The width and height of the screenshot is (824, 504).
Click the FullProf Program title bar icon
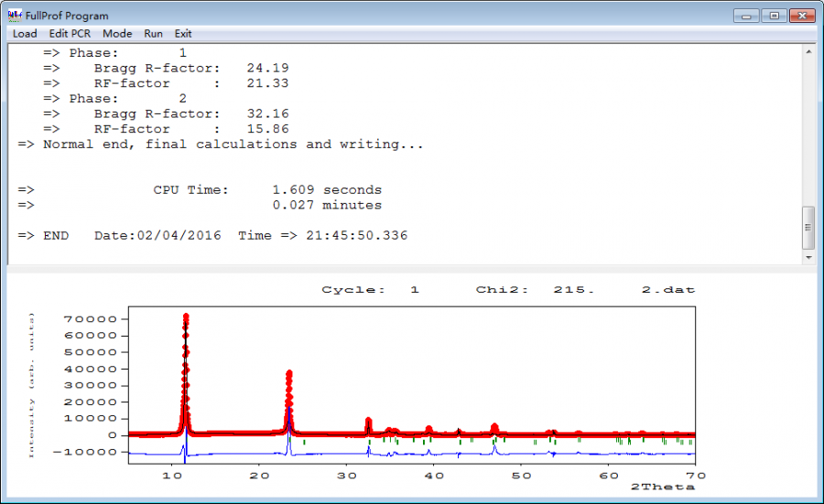(x=15, y=16)
